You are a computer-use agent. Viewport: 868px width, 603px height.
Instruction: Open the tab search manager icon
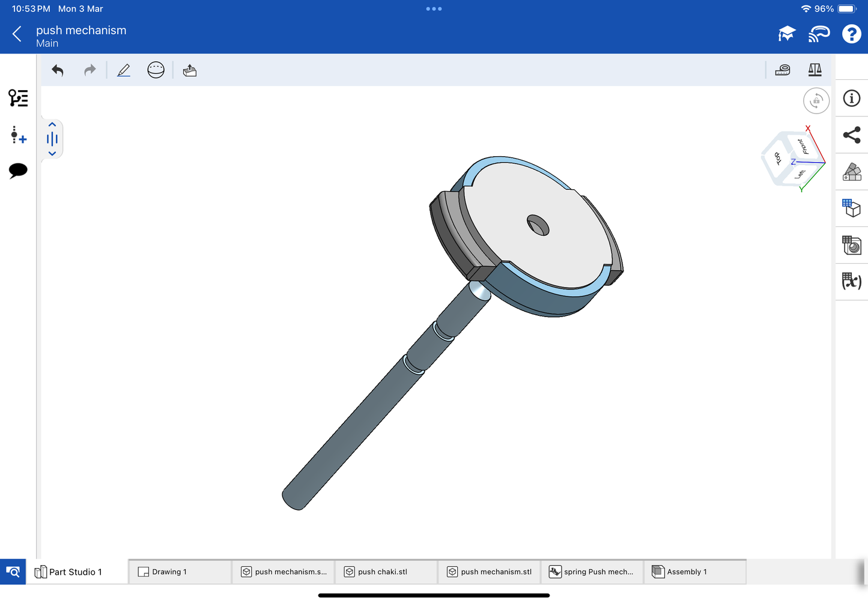click(x=13, y=572)
